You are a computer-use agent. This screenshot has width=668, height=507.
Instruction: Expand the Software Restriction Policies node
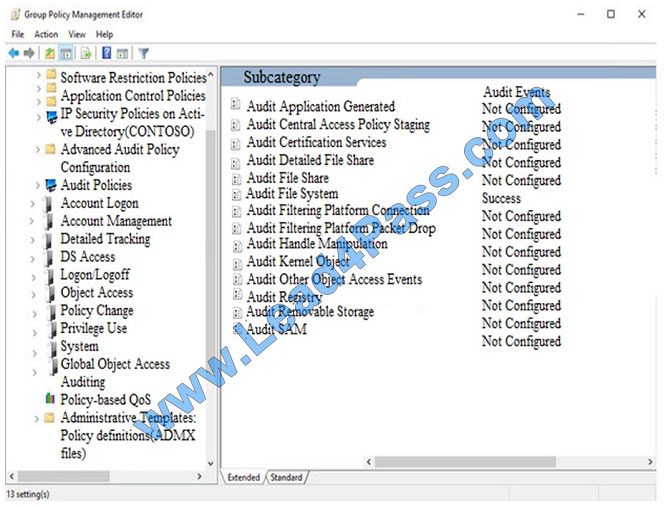(38, 75)
